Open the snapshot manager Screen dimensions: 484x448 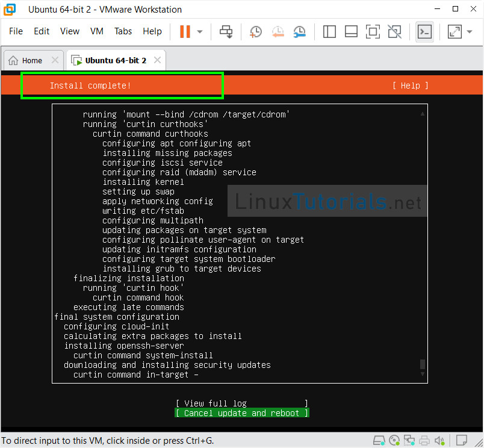coord(299,31)
